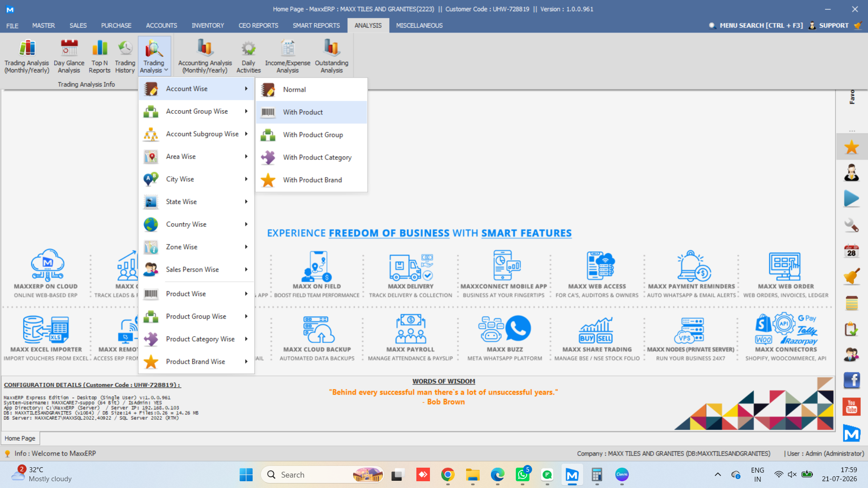The height and width of the screenshot is (488, 868).
Task: Open the FILE menu
Action: click(x=12, y=26)
